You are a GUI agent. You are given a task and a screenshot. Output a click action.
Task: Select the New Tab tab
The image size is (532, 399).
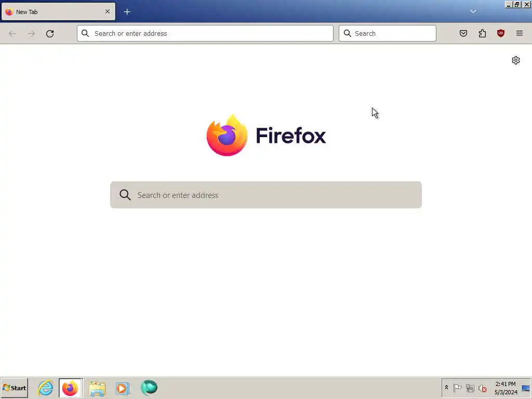pyautogui.click(x=58, y=12)
